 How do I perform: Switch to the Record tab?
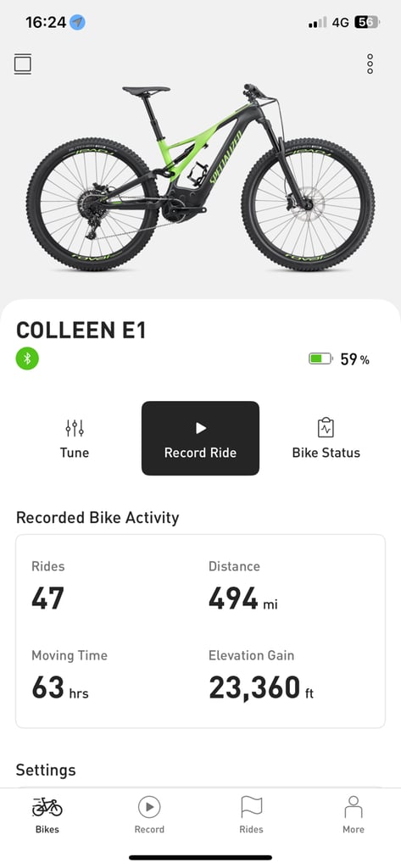pos(149,815)
